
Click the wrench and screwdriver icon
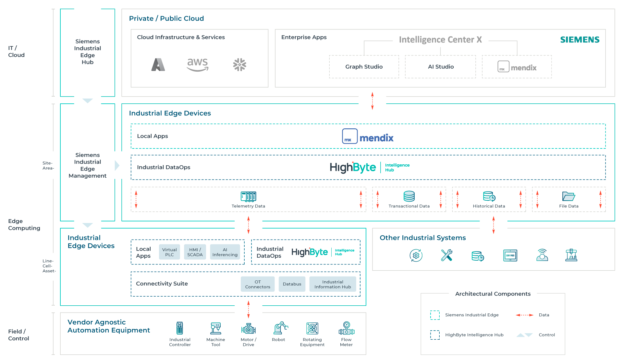(446, 255)
